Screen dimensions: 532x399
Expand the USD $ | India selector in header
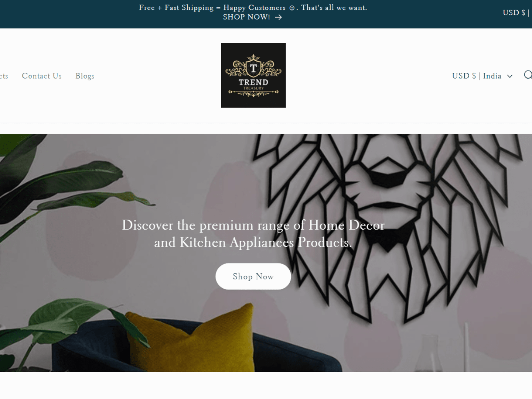(x=482, y=76)
